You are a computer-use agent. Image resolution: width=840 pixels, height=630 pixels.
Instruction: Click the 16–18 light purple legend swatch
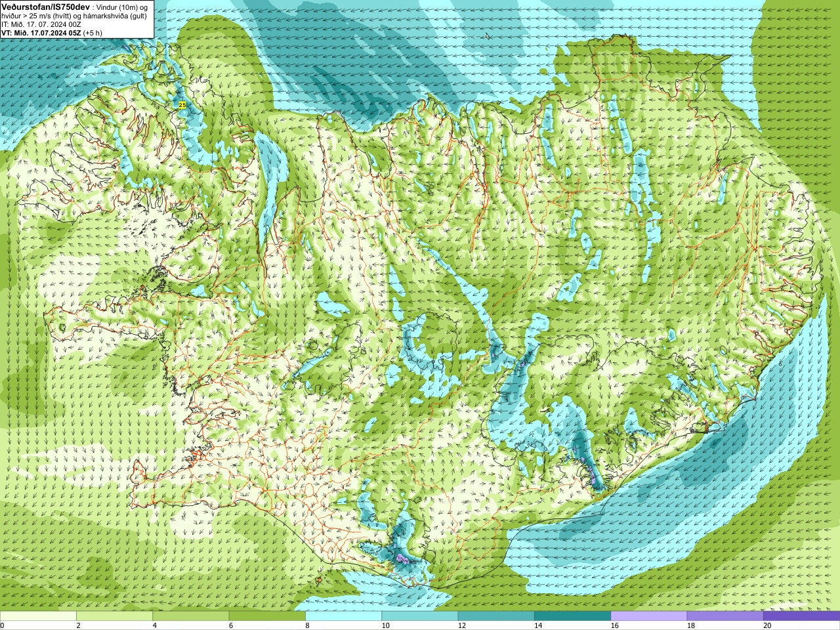coord(649,616)
